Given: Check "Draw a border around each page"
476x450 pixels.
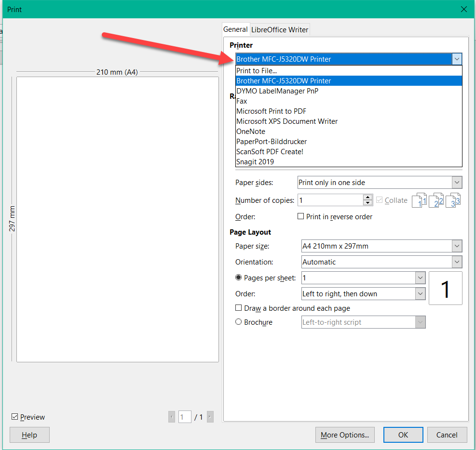Looking at the screenshot, I should (239, 308).
